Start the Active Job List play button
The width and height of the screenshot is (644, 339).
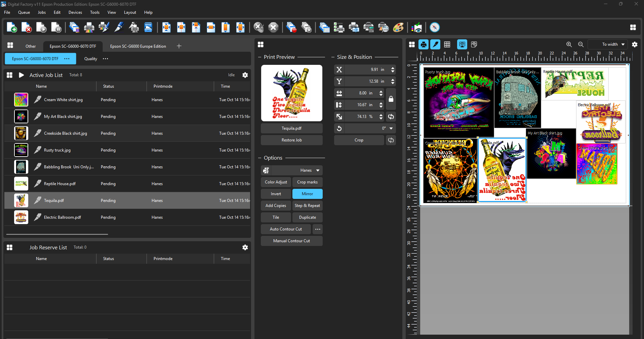tap(21, 75)
